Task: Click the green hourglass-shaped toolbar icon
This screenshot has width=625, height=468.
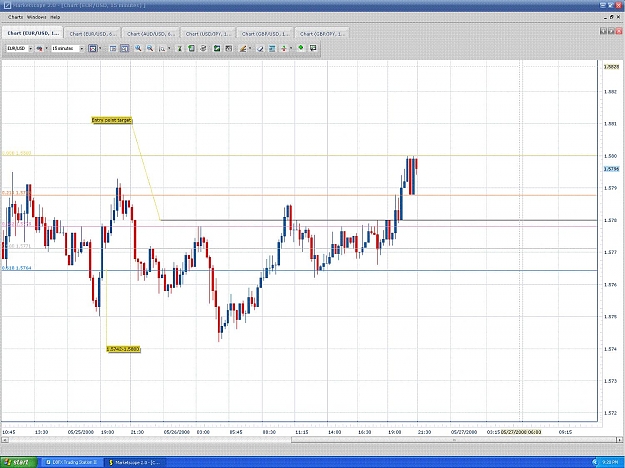Action: coord(180,49)
